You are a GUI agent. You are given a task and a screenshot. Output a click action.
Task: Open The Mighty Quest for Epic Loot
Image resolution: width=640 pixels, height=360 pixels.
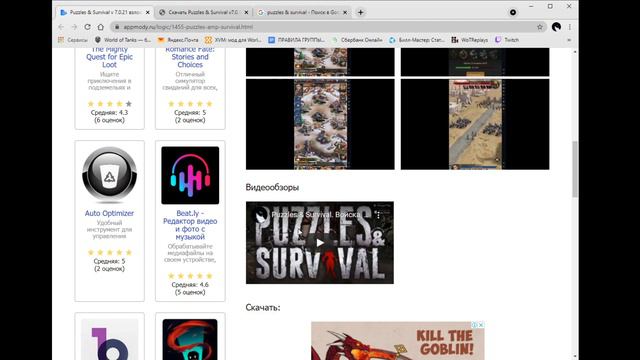[x=109, y=57]
